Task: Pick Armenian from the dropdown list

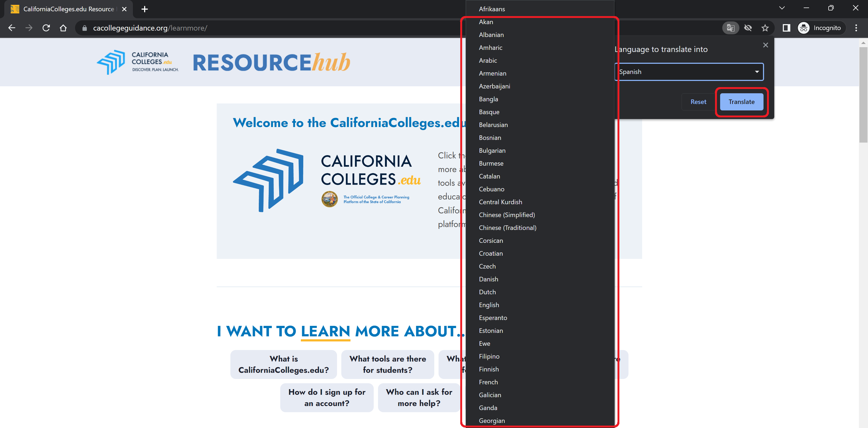Action: (x=540, y=73)
